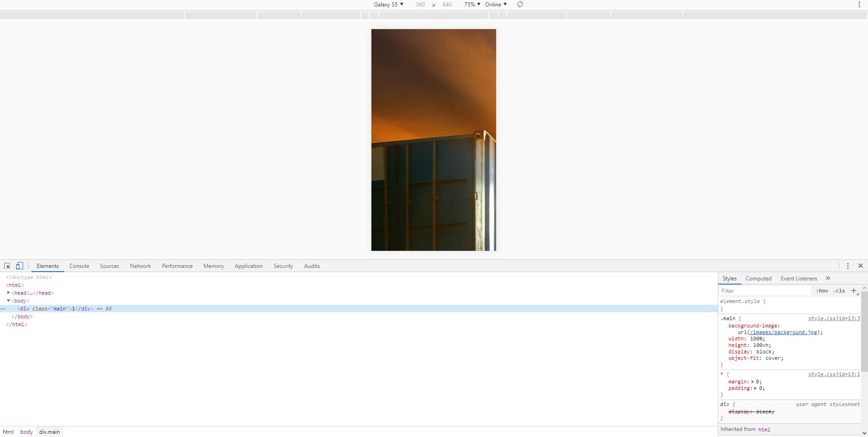This screenshot has width=868, height=437.
Task: Expand the padding shorthand property
Action: [x=756, y=388]
